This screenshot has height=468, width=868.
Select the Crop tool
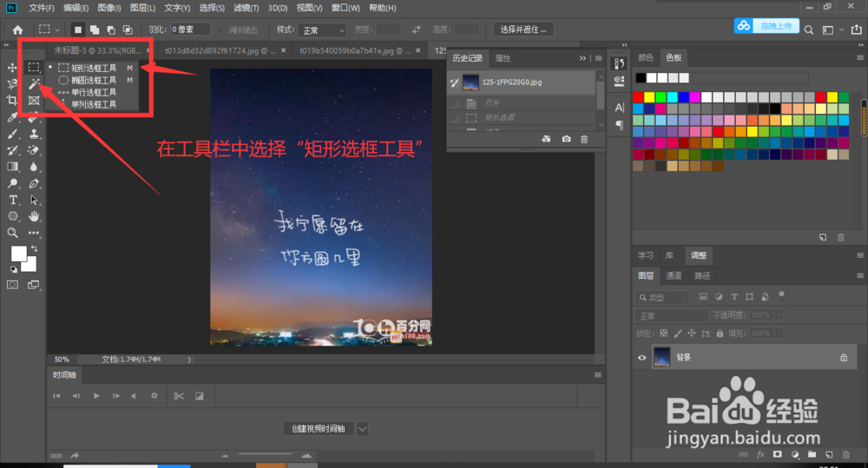(x=12, y=100)
